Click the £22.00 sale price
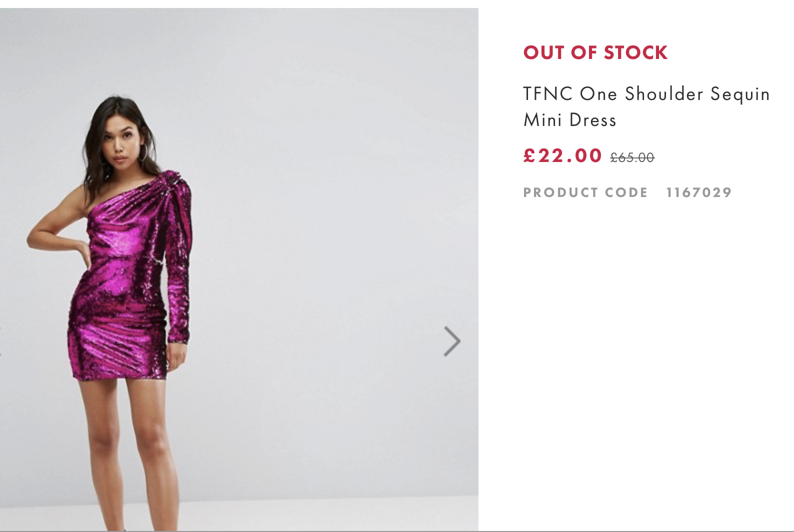The width and height of the screenshot is (794, 532). pyautogui.click(x=562, y=155)
